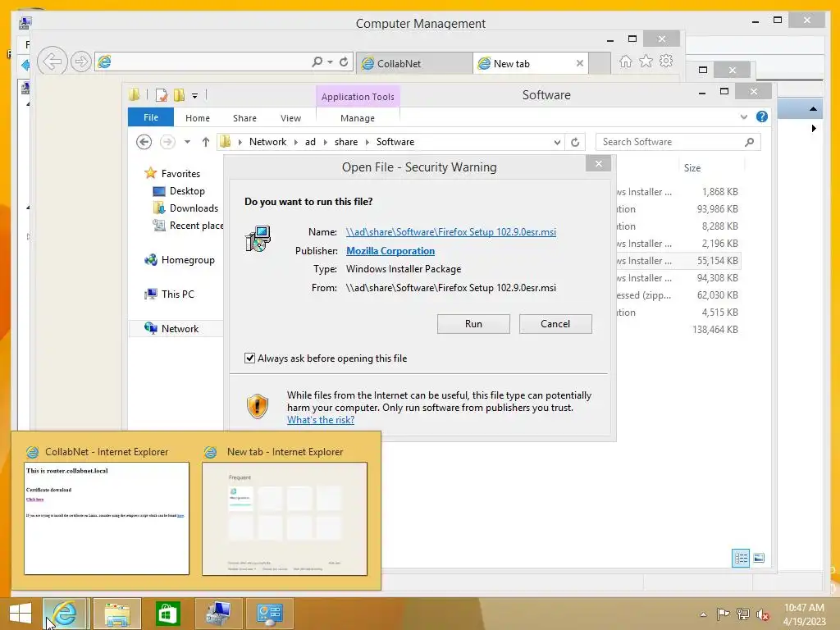Open the What's the risk? link
840x630 pixels.
tap(321, 420)
